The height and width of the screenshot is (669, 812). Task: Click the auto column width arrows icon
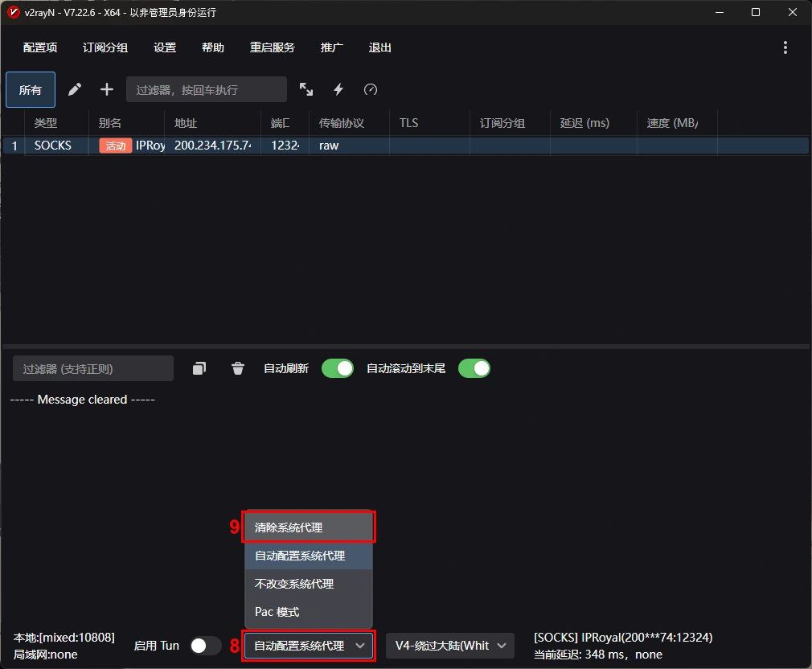[306, 89]
